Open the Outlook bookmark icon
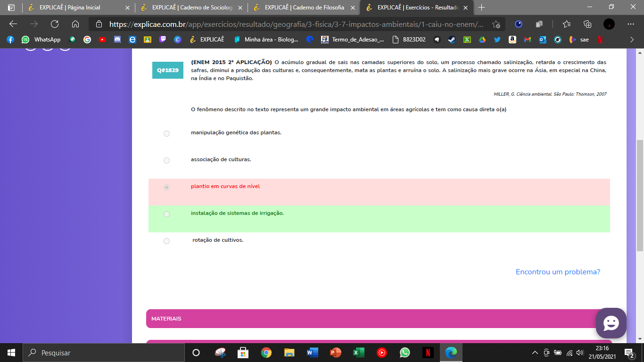The image size is (644, 362). tap(543, 40)
